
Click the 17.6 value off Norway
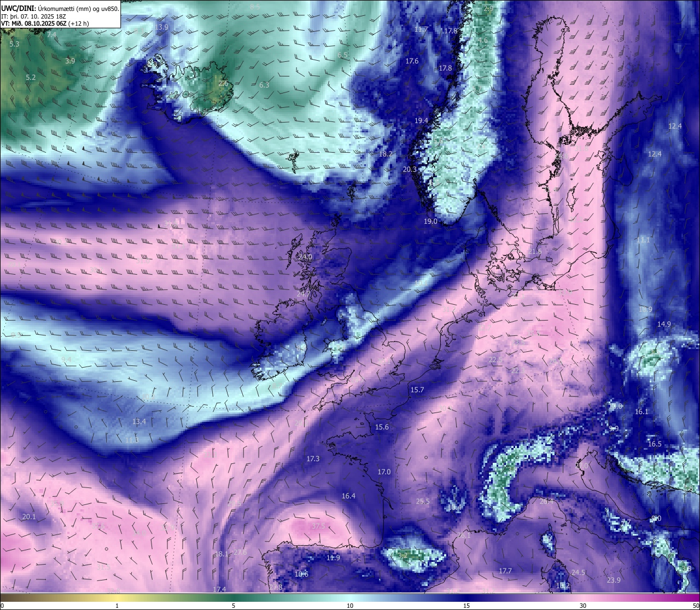412,61
